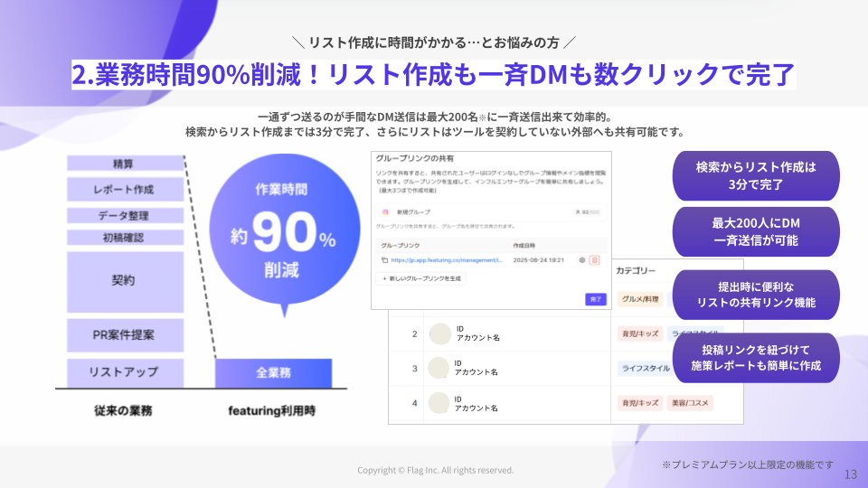Click the Instagram icon next to 新規グループ
868x488 pixels.
pos(384,212)
